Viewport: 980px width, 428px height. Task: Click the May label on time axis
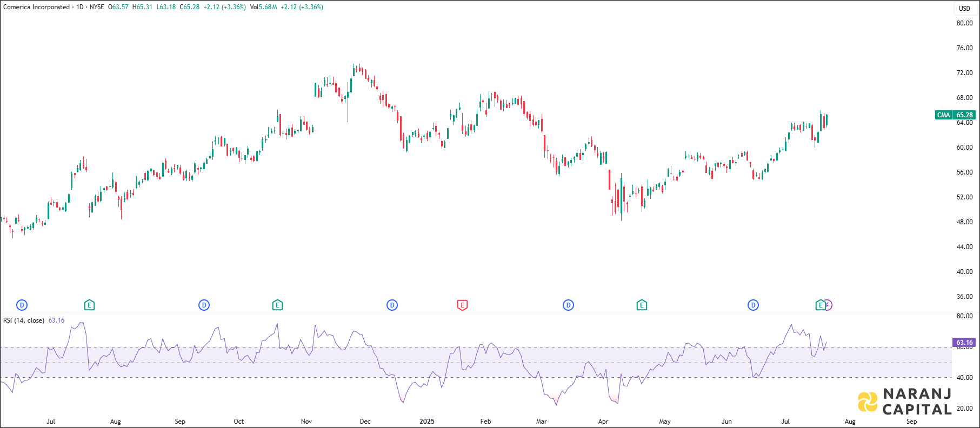point(665,422)
